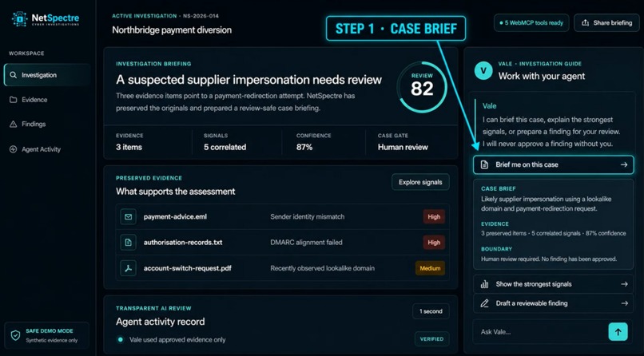The width and height of the screenshot is (644, 356).
Task: Click the strongest signals bar chart icon
Action: click(x=484, y=284)
